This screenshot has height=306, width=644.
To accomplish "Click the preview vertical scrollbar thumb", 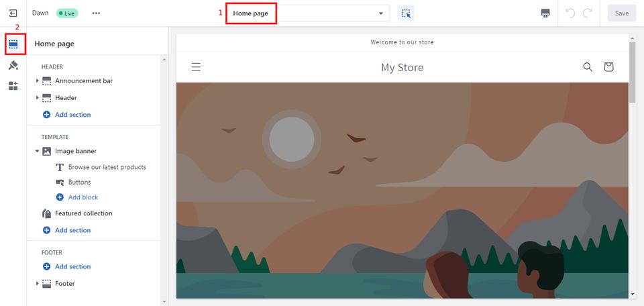I will [632, 72].
